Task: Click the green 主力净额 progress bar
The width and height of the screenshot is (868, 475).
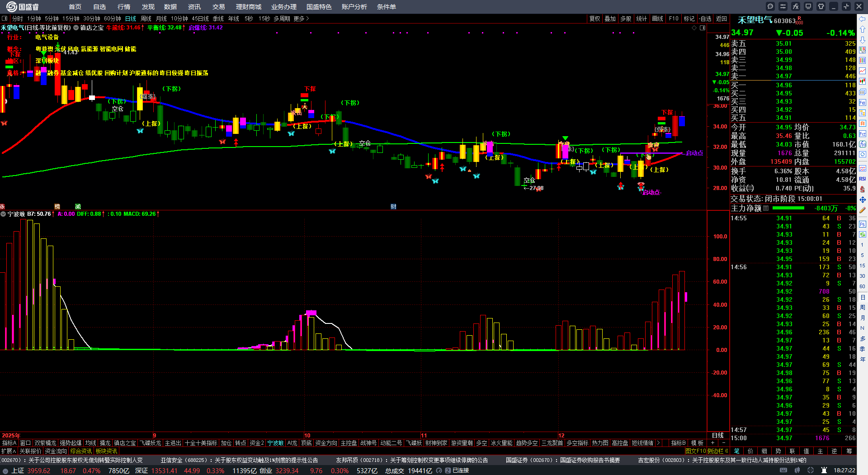Action: pyautogui.click(x=788, y=208)
